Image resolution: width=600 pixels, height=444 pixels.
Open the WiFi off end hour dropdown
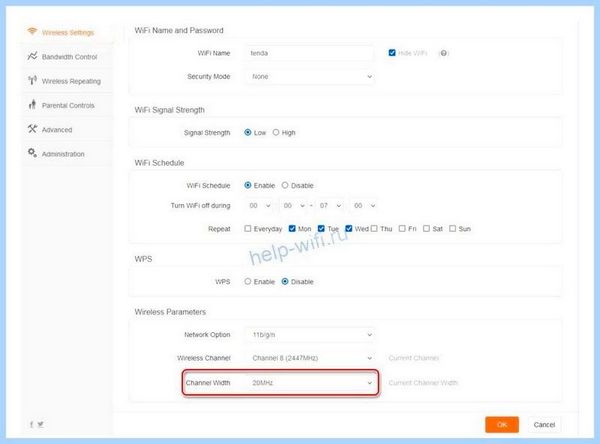[x=329, y=206]
